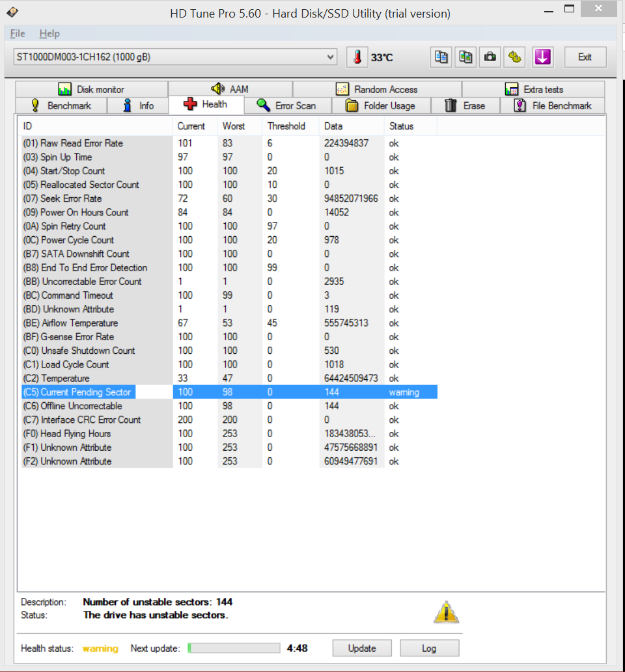Open the Folder Usage tab
Viewport: 625px width, 672px height.
[x=381, y=105]
